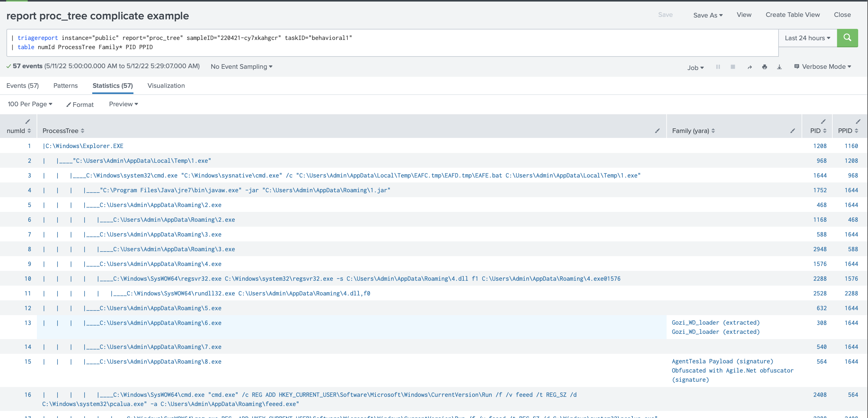The width and height of the screenshot is (868, 418).
Task: Open 100 Per Page dropdown
Action: click(30, 104)
